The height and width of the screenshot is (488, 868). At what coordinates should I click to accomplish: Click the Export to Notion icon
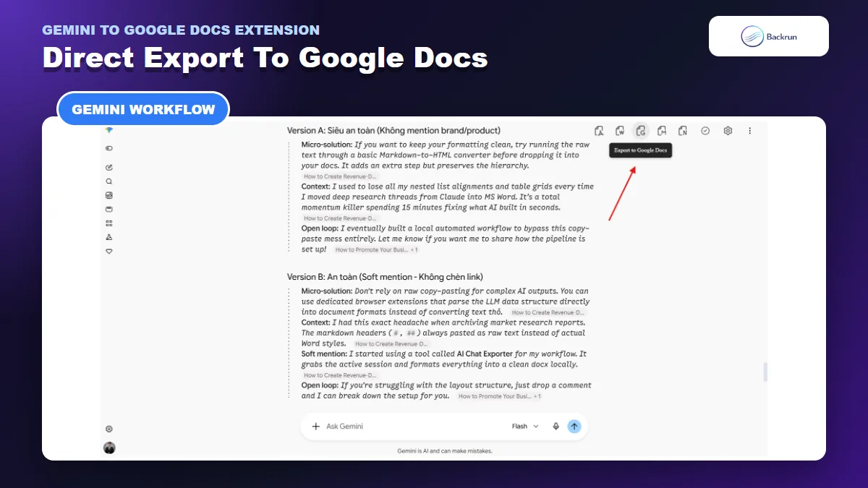point(683,131)
